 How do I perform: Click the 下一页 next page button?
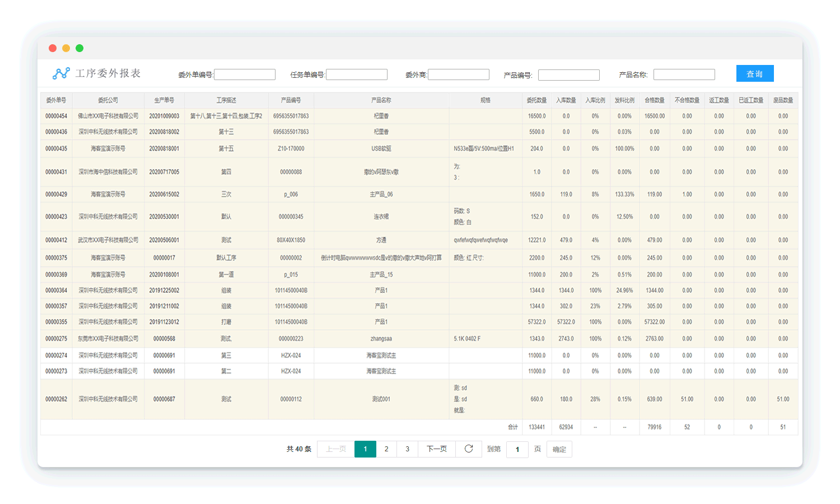pyautogui.click(x=437, y=449)
